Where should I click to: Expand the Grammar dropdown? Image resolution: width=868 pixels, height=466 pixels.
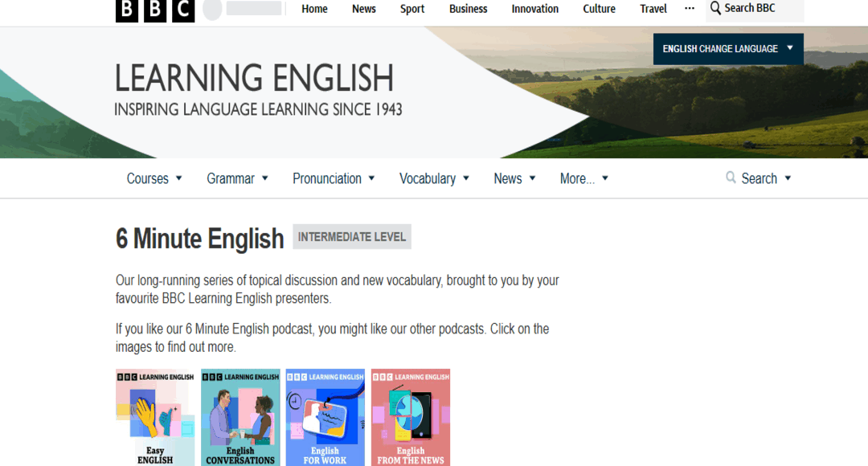237,178
